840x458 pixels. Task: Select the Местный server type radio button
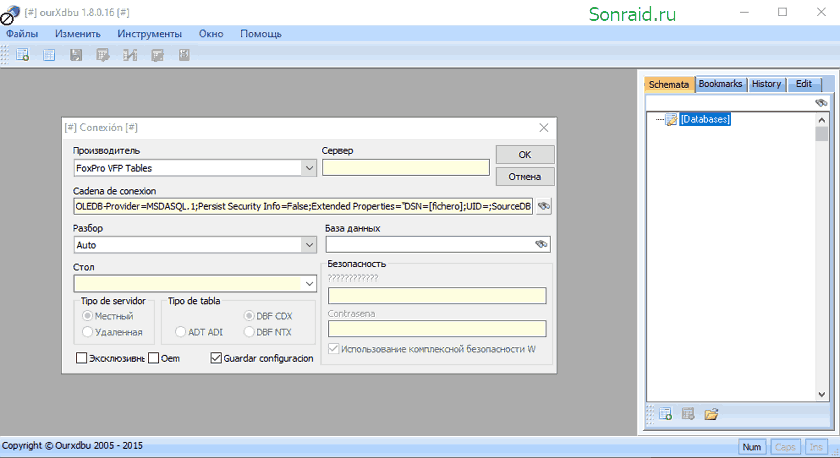coord(87,316)
